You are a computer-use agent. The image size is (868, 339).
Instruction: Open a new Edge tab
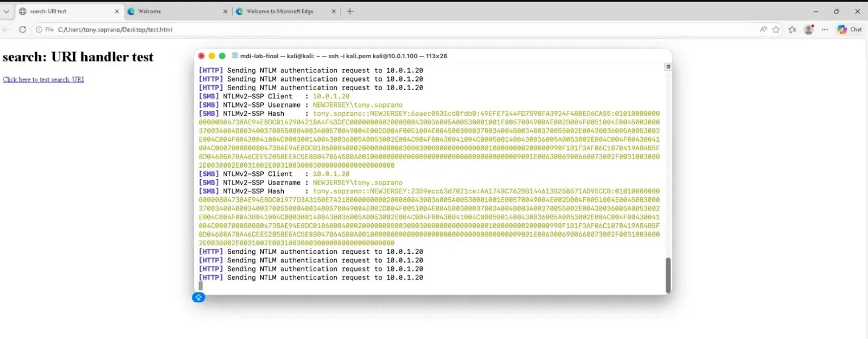(350, 11)
